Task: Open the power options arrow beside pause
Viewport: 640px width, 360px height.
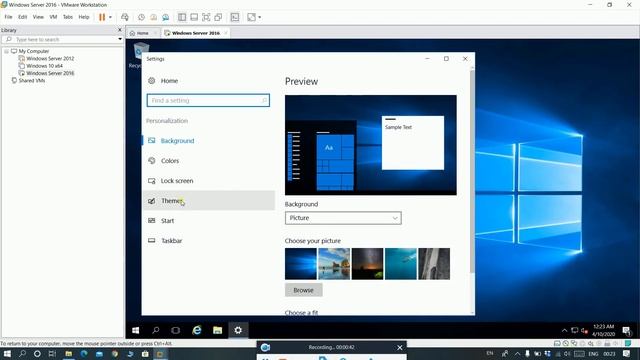Action: click(x=110, y=17)
